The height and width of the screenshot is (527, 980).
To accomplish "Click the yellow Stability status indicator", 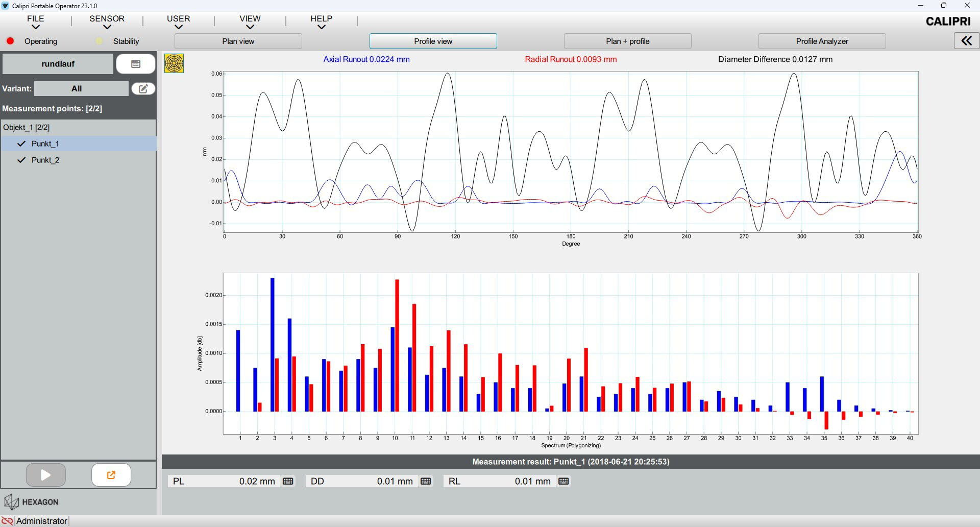I will 99,41.
